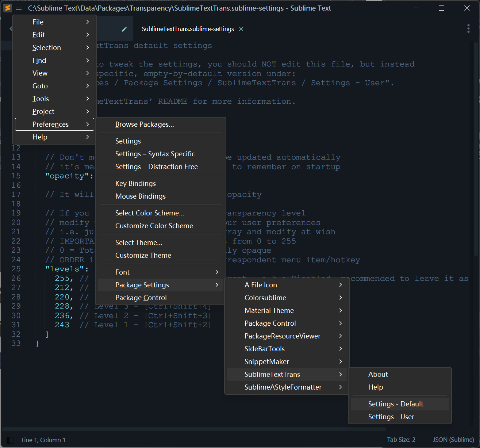Click line number 33 in gutter
480x448 pixels.
point(16,343)
